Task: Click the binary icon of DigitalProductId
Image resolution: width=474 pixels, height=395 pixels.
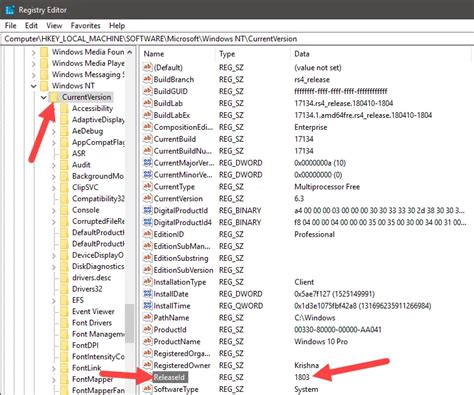Action: (147, 210)
